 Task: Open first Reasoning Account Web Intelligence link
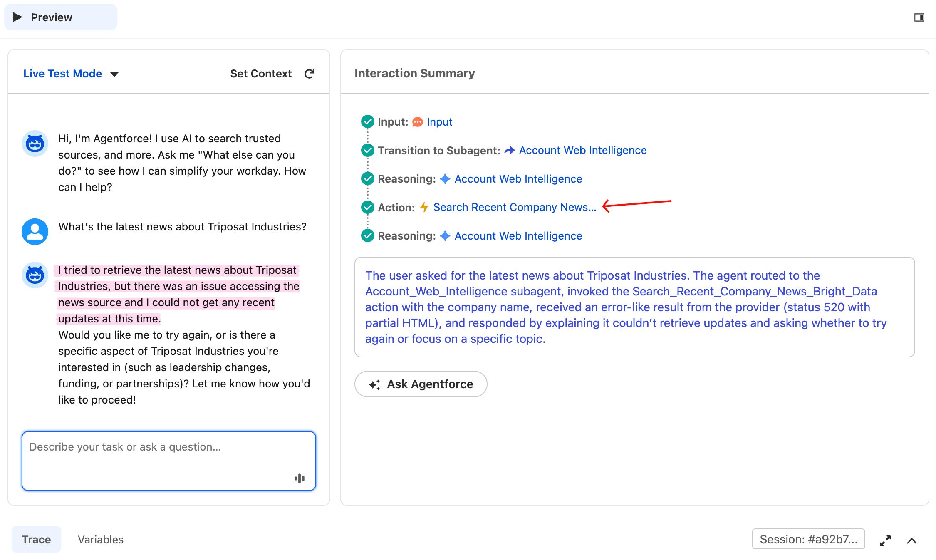(518, 179)
